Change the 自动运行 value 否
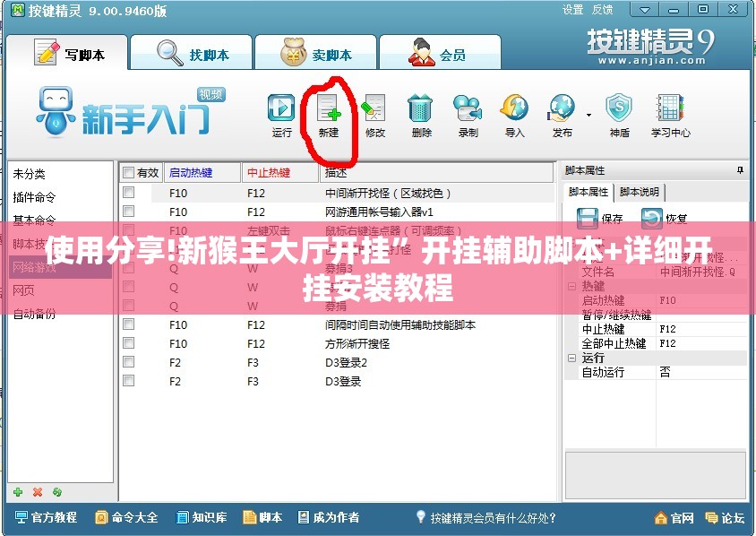The image size is (756, 536). point(701,372)
